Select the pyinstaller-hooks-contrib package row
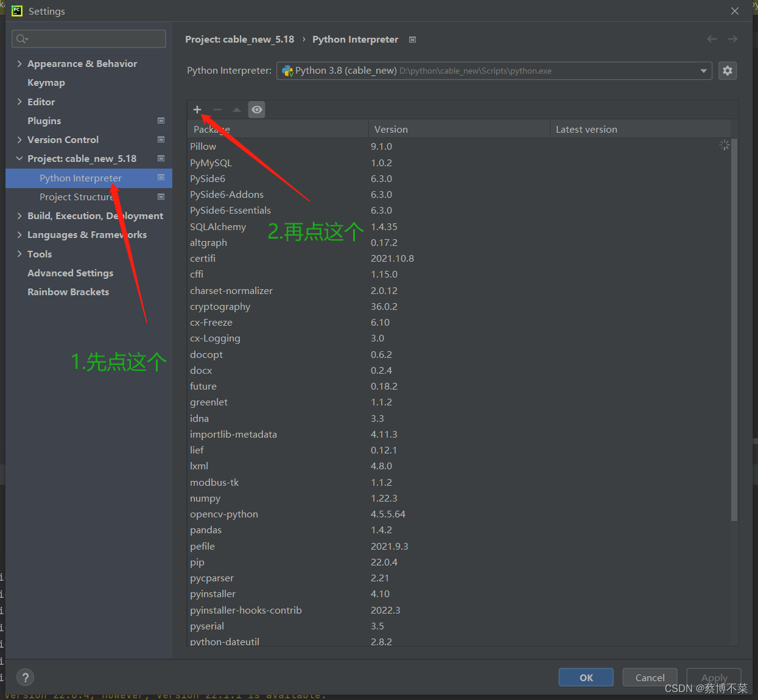 pos(459,610)
